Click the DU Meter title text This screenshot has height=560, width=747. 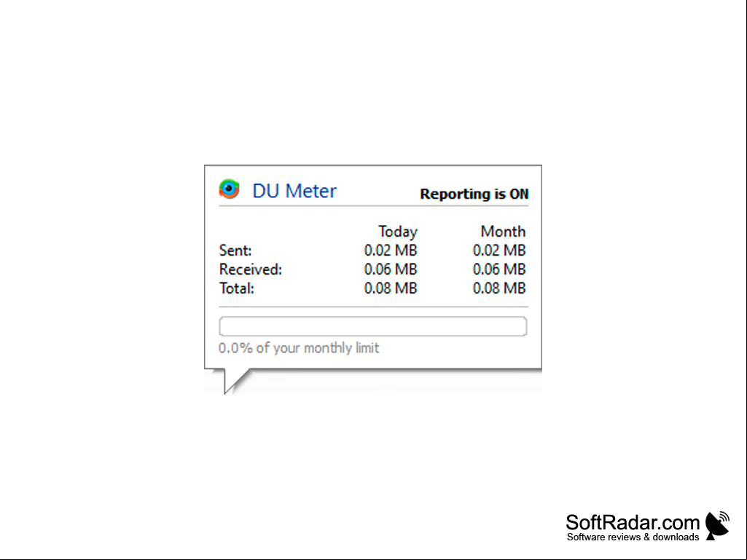tap(294, 191)
